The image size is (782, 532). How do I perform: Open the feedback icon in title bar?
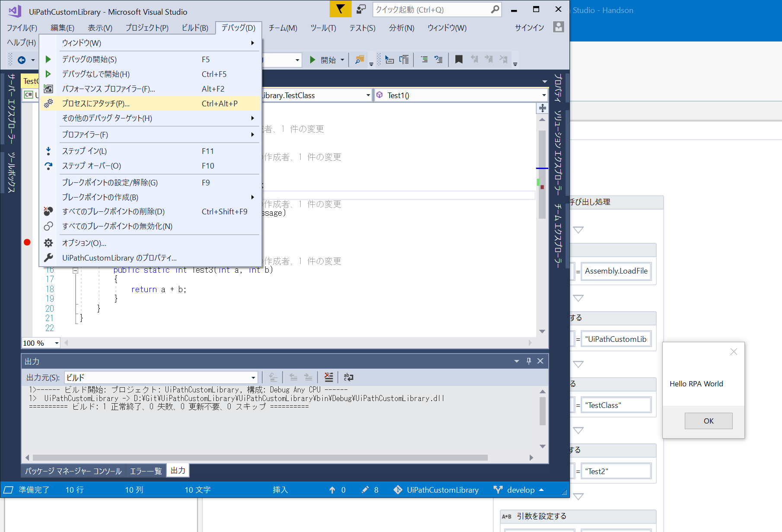click(x=361, y=9)
